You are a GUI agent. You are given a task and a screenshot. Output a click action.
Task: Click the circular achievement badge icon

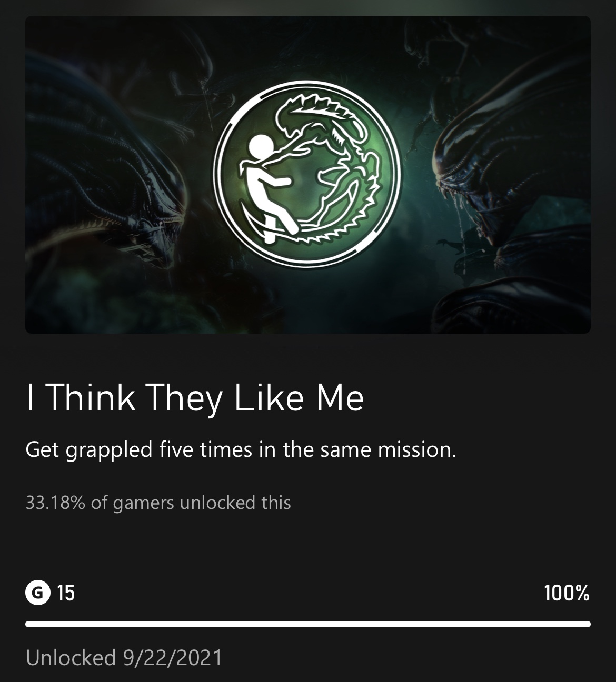coord(307,174)
